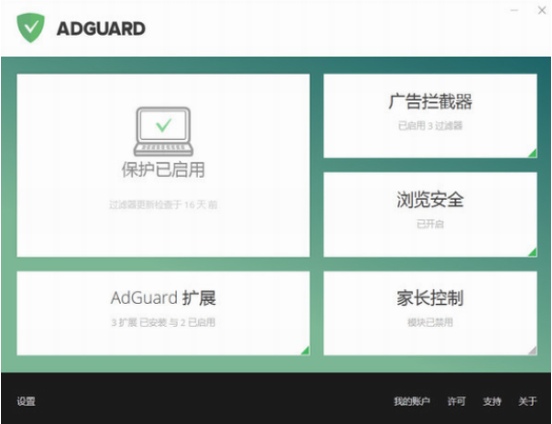Toggle the green corner on 浏览安全 card
Viewport: 552px width, 424px height.
[x=532, y=252]
